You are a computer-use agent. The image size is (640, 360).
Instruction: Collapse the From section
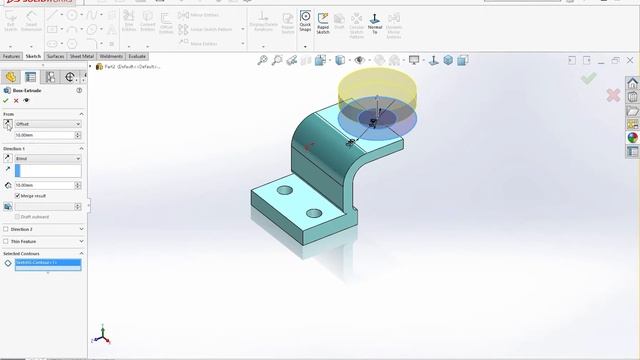click(81, 114)
